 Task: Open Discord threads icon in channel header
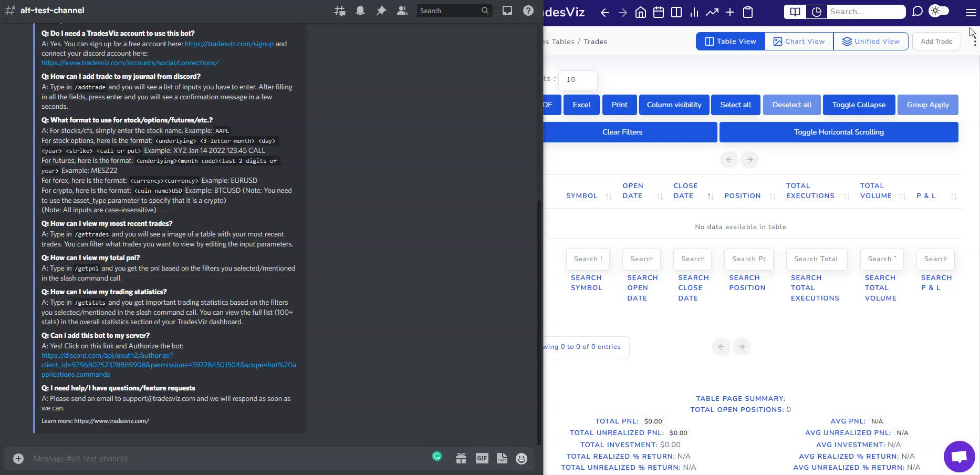[x=340, y=11]
